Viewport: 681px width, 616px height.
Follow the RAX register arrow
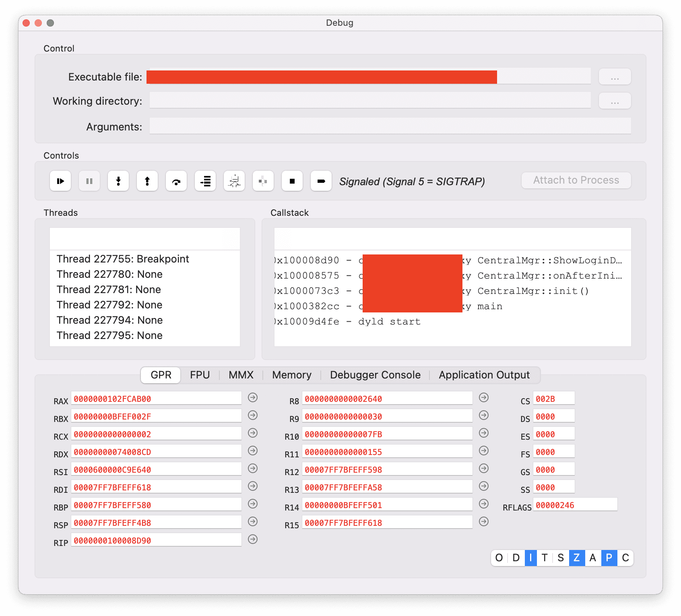click(x=253, y=398)
